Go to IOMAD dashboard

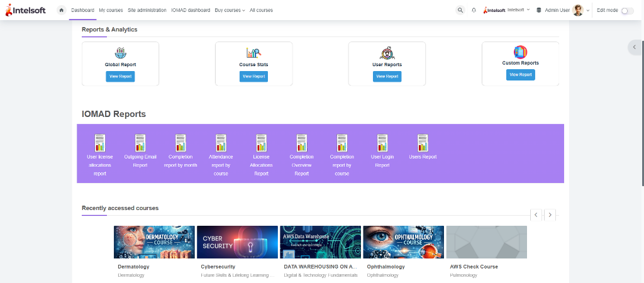point(191,10)
